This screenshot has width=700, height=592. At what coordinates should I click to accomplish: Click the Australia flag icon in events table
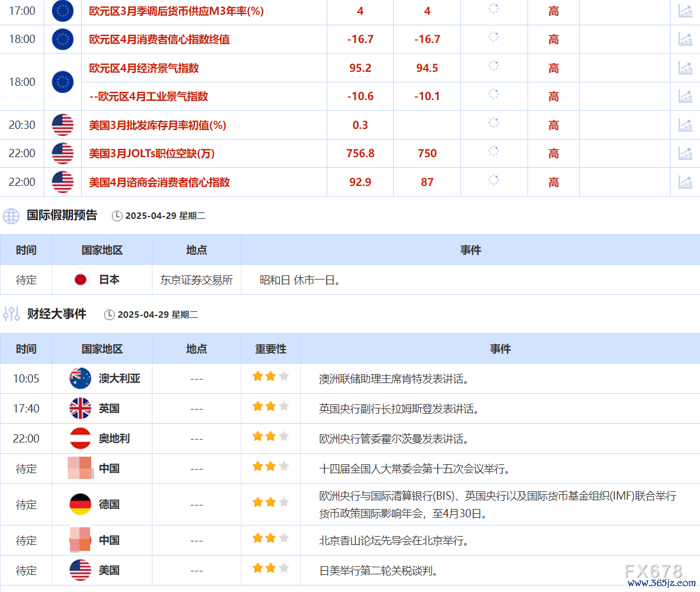80,378
